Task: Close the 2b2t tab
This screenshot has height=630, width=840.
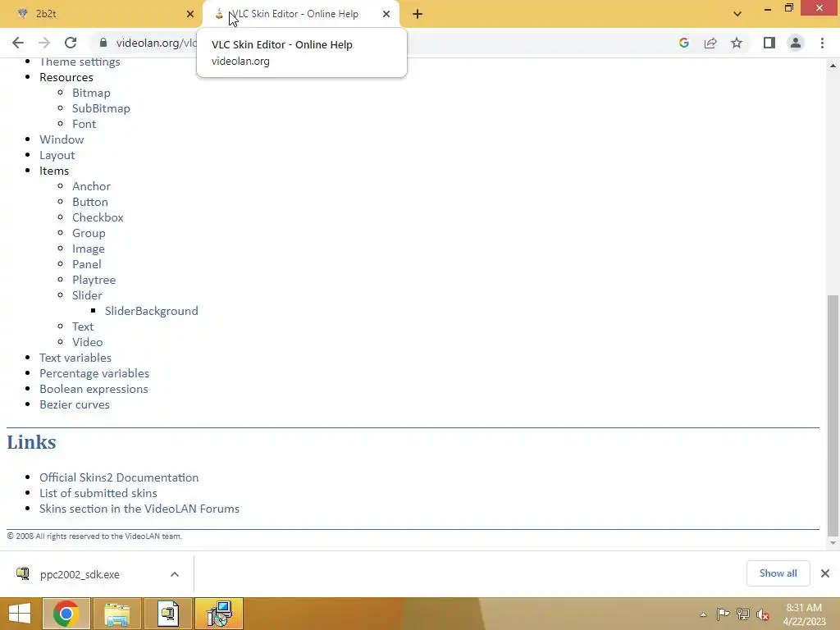Action: [x=190, y=14]
